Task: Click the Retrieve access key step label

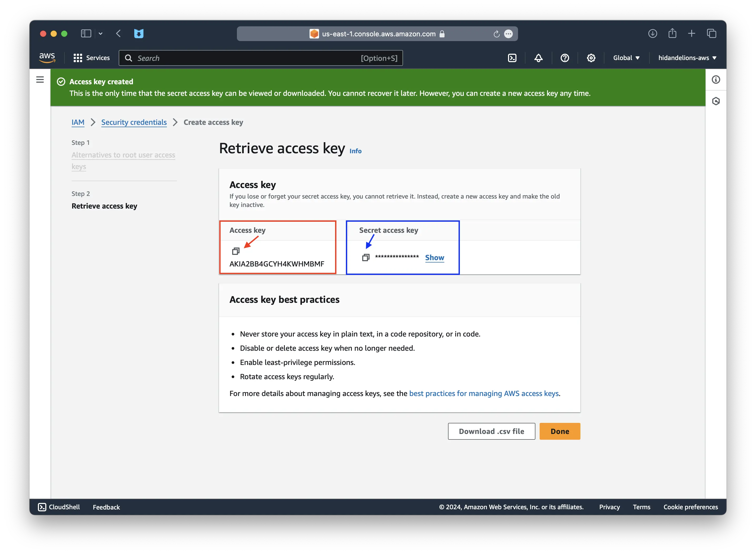Action: pos(104,206)
